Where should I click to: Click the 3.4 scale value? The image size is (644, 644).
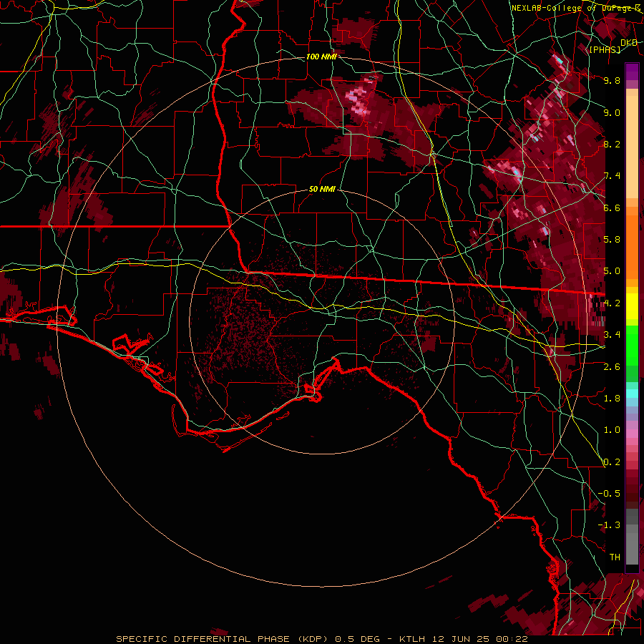[x=612, y=335]
